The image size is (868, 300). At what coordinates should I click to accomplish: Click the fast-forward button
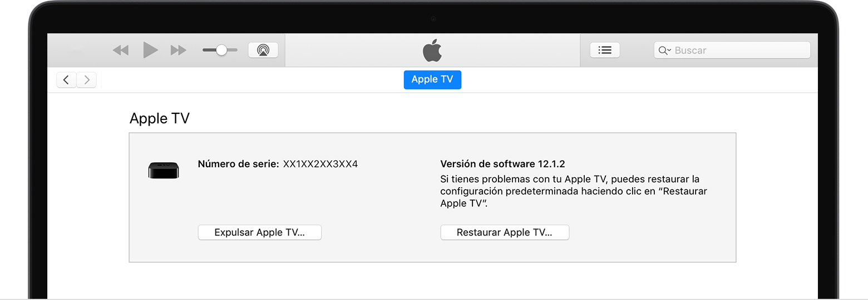179,51
